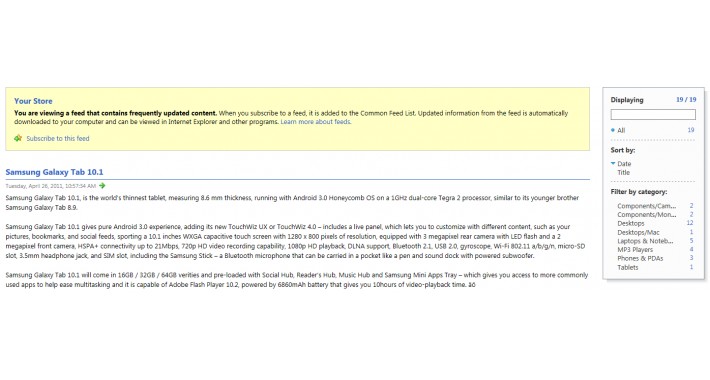Filter by Desktops category
710x380 pixels.
(630, 223)
